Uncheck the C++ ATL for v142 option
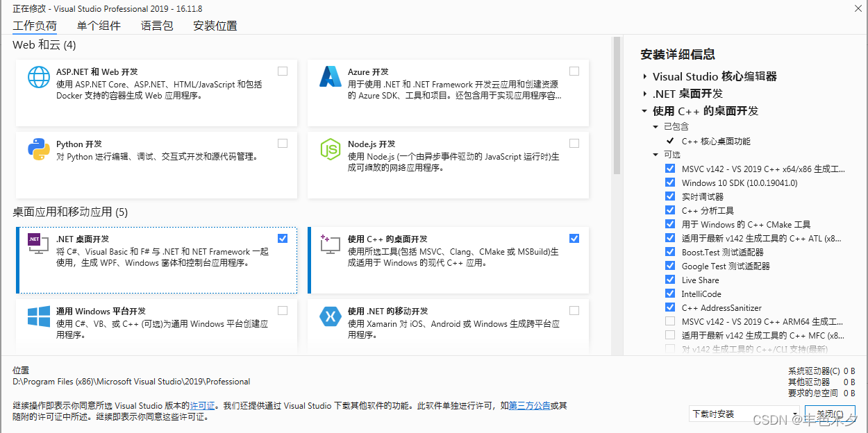The image size is (868, 433). click(670, 238)
